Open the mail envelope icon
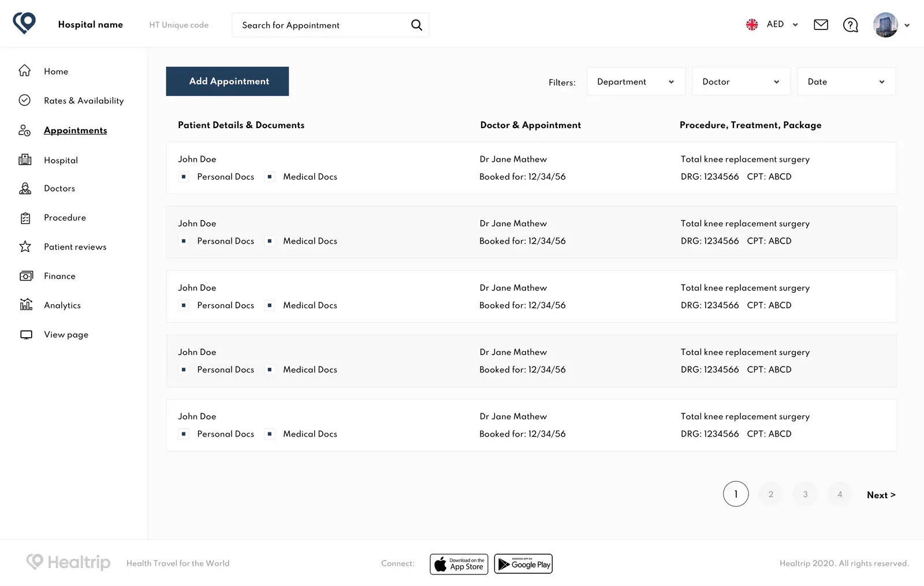Screen dimensions: 924x586 (x=821, y=25)
